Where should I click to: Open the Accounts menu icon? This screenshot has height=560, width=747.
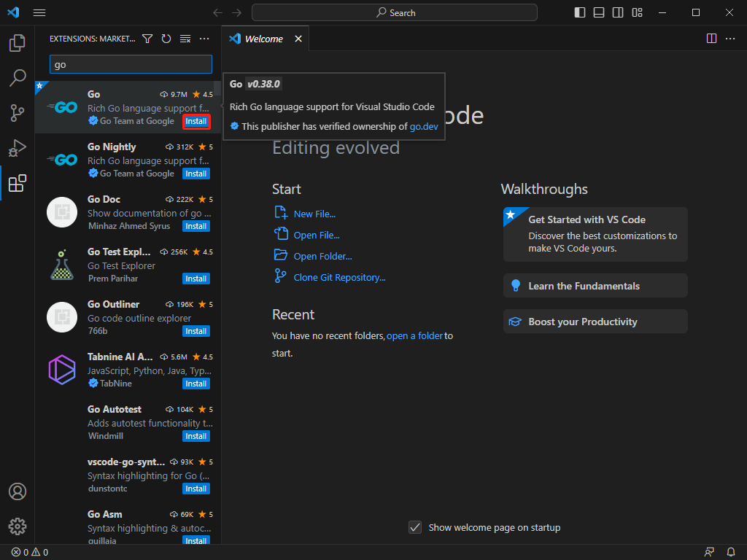18,491
